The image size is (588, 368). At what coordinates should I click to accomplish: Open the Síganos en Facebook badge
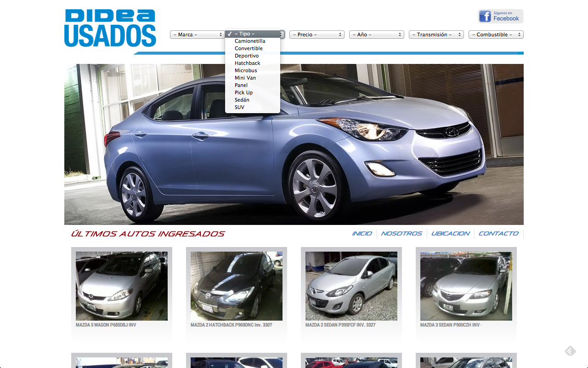(x=500, y=16)
